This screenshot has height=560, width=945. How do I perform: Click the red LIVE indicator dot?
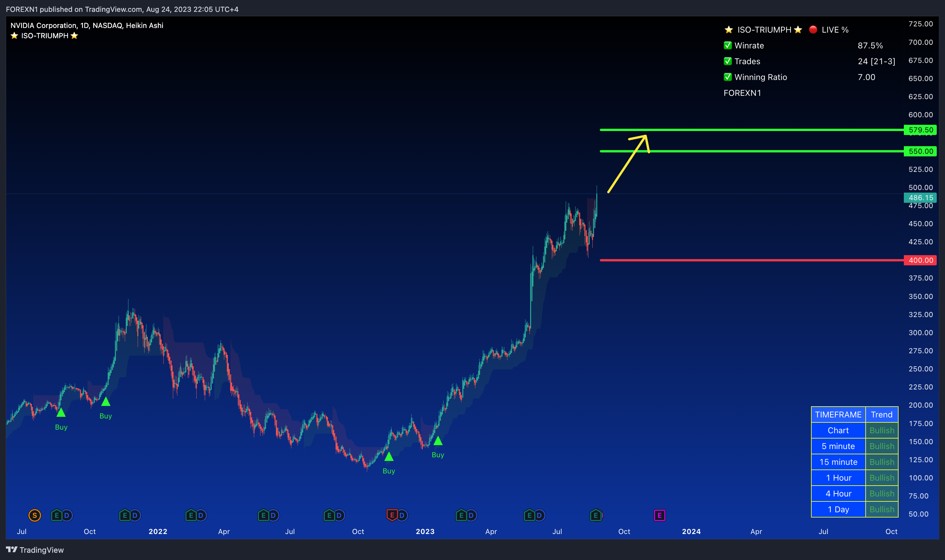813,29
